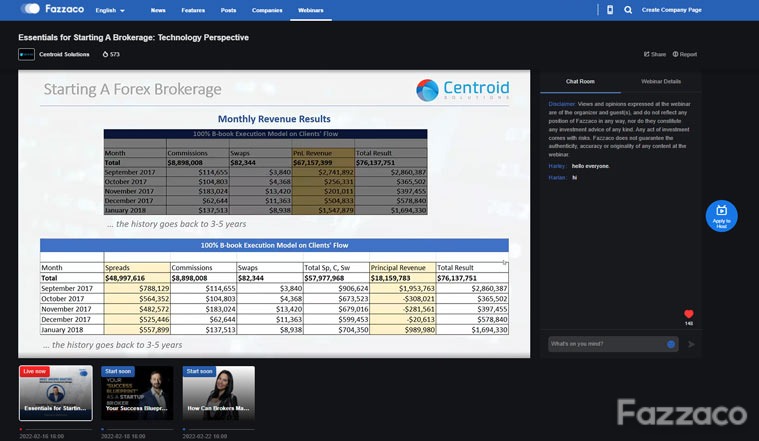Switch to the Webinar Details tab
The image size is (759, 441).
[661, 81]
